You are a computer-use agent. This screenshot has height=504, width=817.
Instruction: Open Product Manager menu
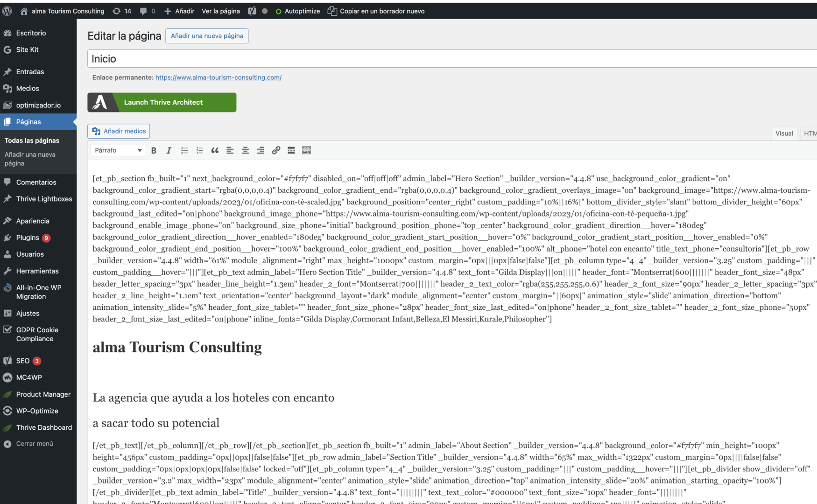(38, 394)
